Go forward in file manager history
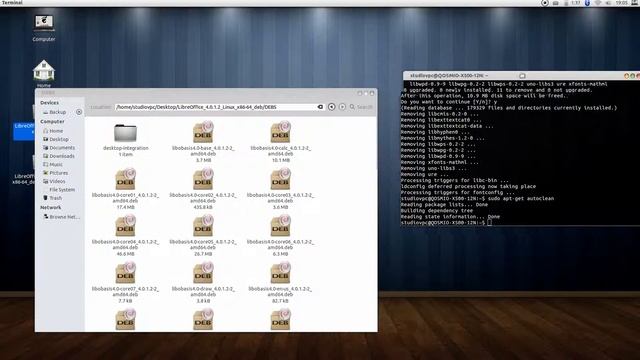This screenshot has width=640, height=360. [342, 107]
